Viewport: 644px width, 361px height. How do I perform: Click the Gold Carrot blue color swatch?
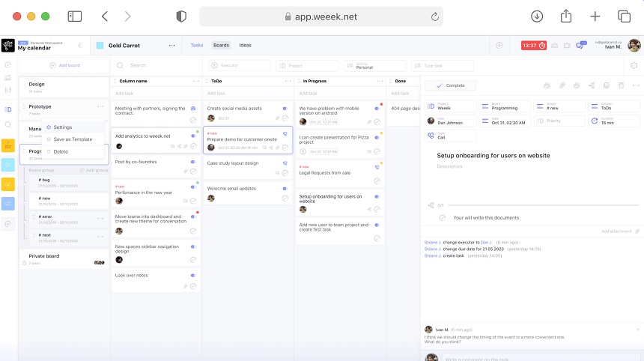[x=100, y=46]
